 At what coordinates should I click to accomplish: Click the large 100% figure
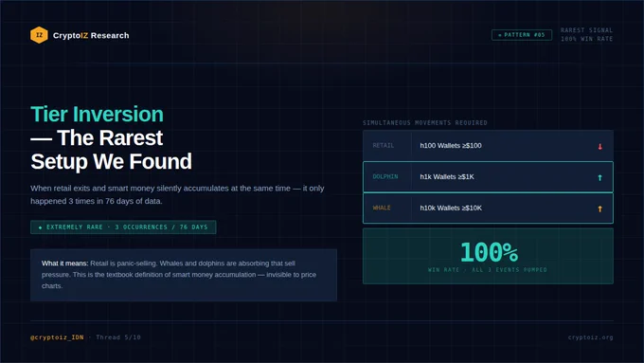point(489,251)
